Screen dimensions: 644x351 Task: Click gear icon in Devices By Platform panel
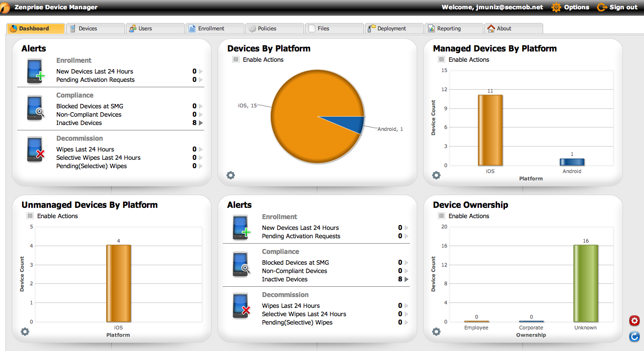[x=231, y=175]
